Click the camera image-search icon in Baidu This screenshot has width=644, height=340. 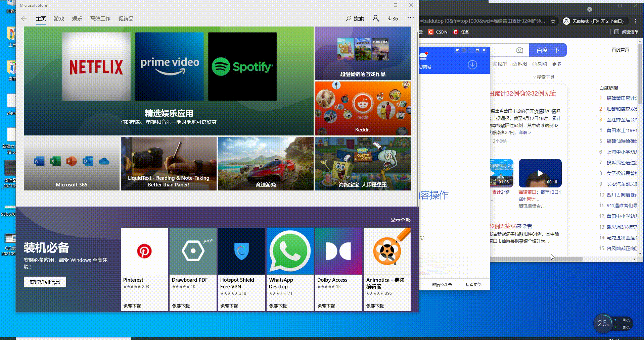point(520,50)
